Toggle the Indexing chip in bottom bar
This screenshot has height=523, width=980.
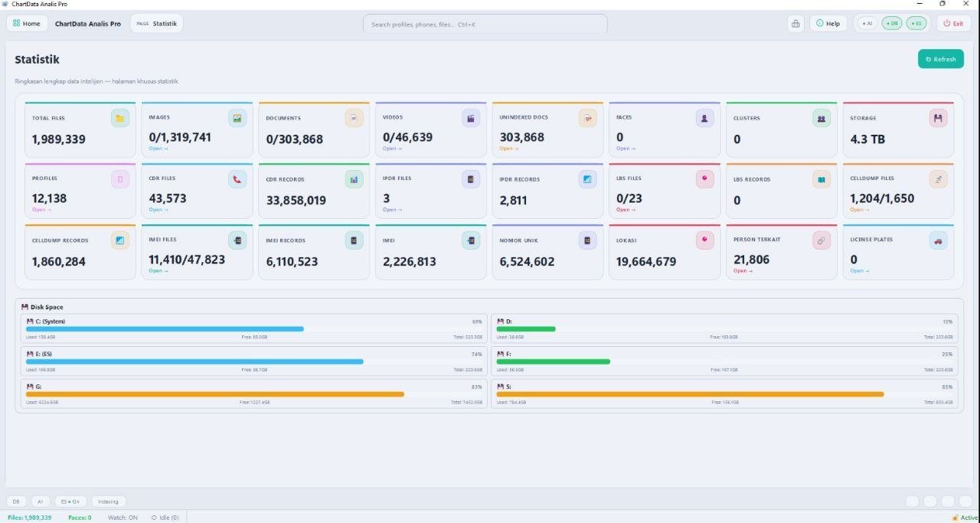(108, 502)
